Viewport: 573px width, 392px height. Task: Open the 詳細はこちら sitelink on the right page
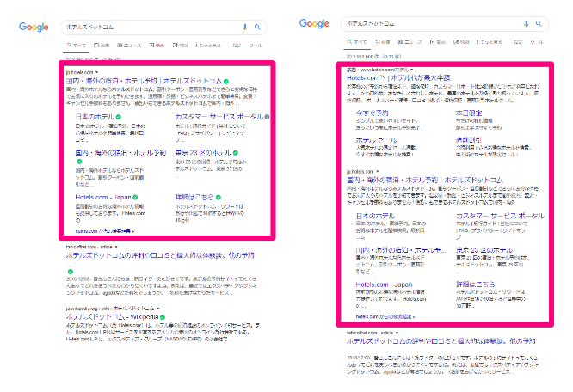pos(476,284)
